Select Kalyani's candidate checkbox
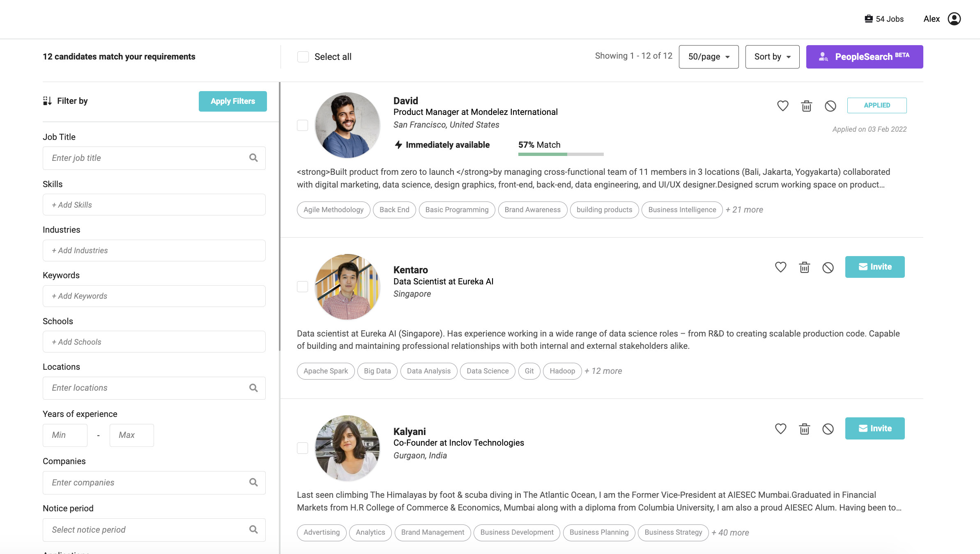The height and width of the screenshot is (554, 980). coord(303,448)
